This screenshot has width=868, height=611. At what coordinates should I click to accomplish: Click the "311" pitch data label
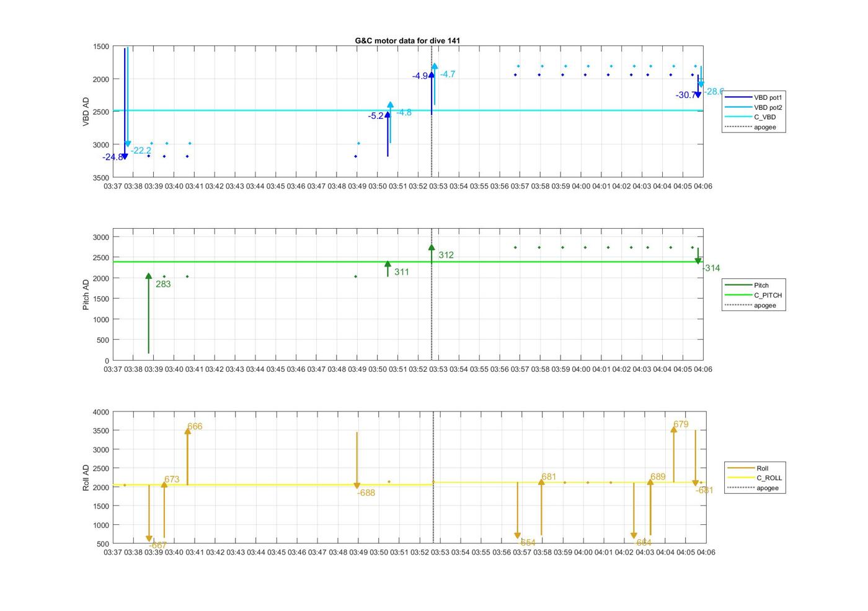[402, 272]
